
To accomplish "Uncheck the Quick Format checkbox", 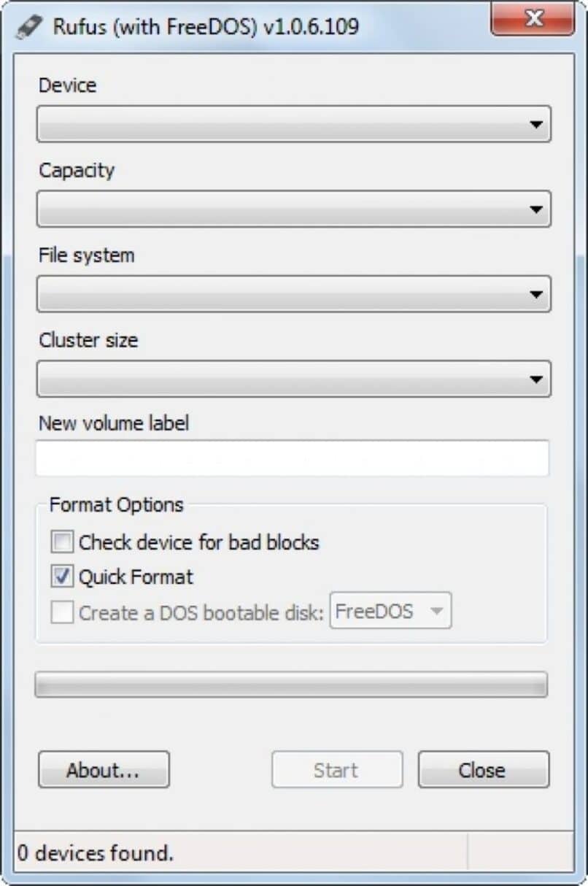I will coord(62,577).
